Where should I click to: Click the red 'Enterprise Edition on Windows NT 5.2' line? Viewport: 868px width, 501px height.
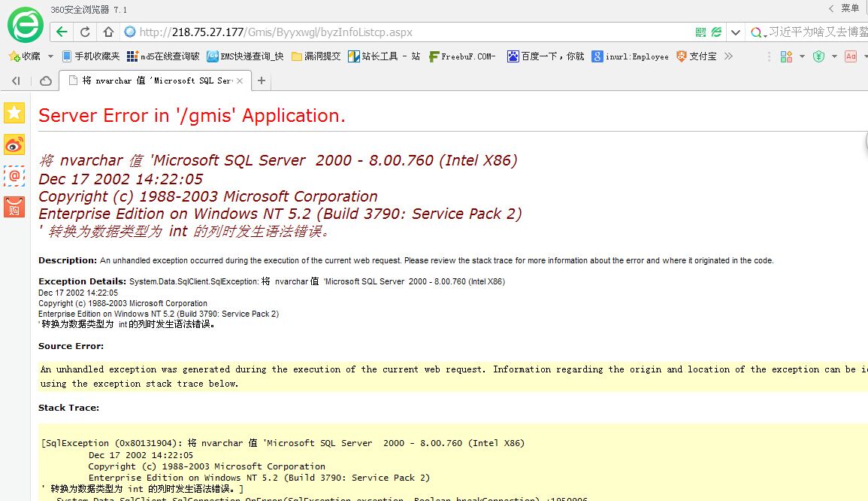[280, 214]
